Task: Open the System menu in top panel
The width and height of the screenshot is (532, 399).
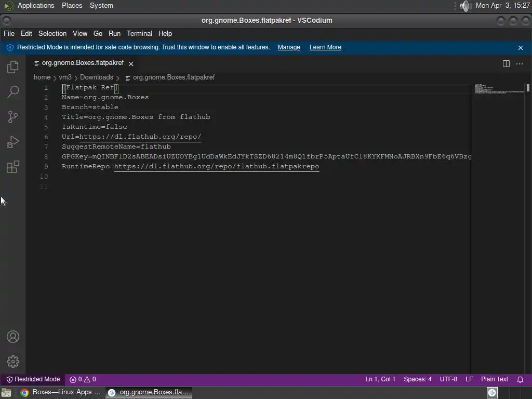Action: (x=101, y=5)
